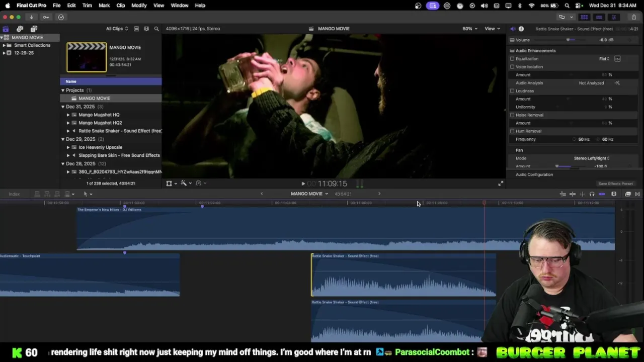Screen dimensions: 644x362
Task: Enable the Hum Removal checkbox
Action: point(512,131)
